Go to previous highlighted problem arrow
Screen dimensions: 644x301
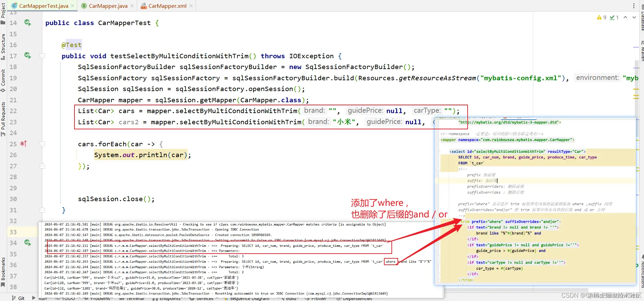coord(625,17)
